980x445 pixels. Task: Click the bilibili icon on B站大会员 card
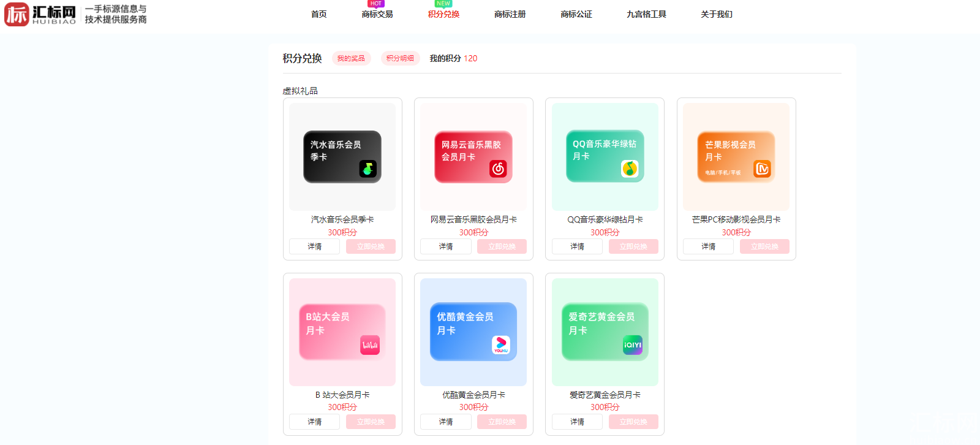tap(370, 345)
